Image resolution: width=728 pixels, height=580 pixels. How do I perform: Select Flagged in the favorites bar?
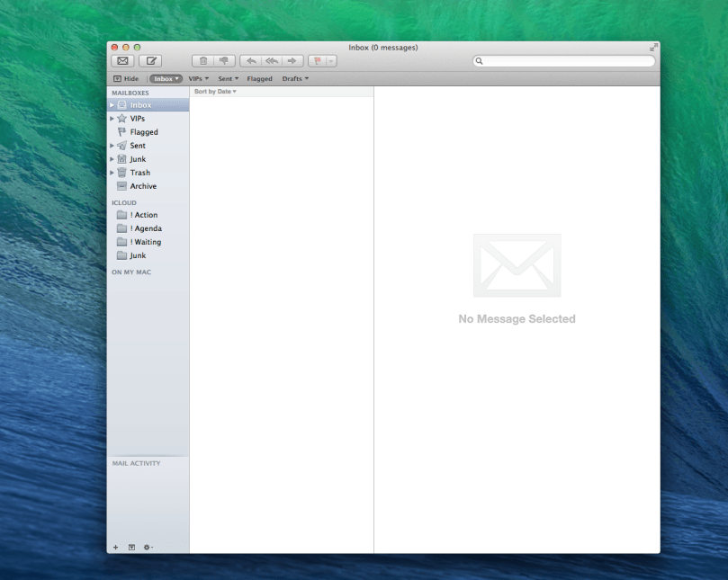tap(259, 78)
